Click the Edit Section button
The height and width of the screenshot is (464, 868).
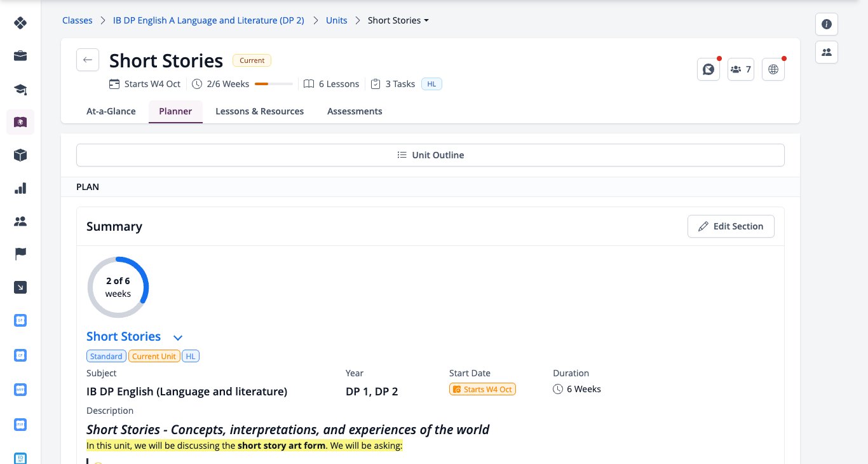point(731,226)
